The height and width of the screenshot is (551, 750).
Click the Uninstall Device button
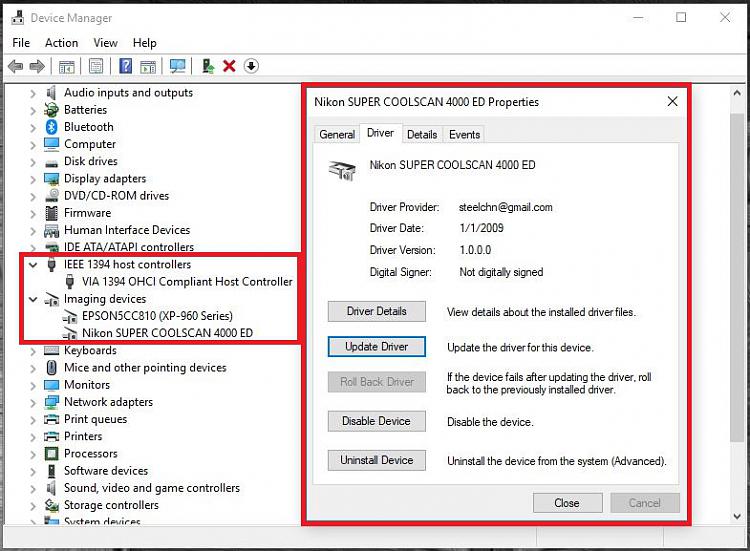click(376, 460)
